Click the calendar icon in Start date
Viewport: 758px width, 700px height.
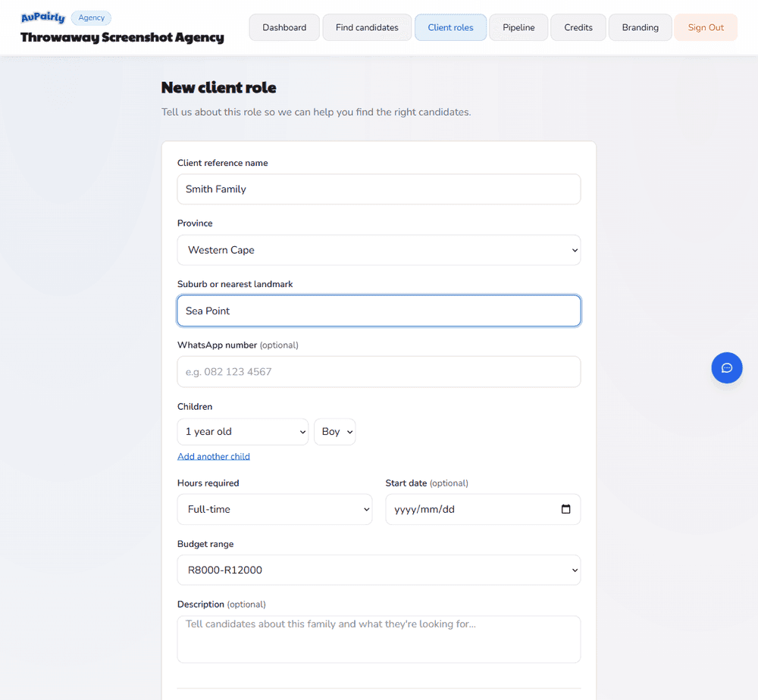click(x=565, y=508)
